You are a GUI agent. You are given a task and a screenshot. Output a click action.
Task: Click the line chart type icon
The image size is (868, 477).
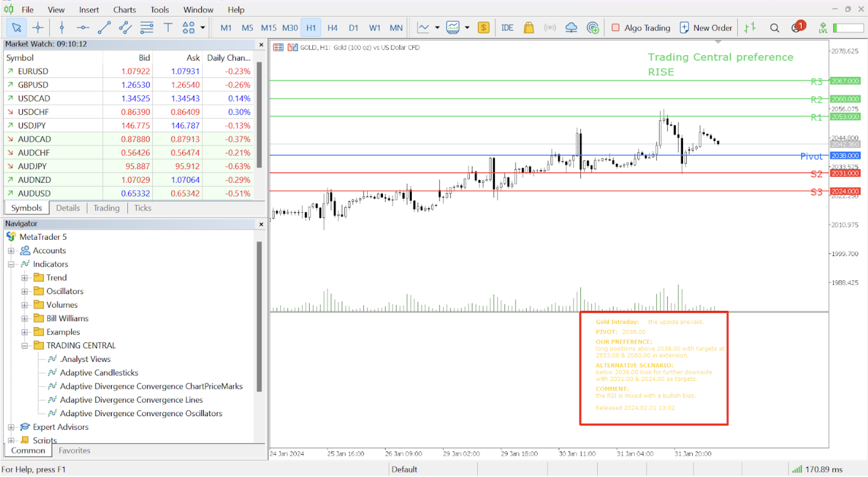click(x=423, y=28)
